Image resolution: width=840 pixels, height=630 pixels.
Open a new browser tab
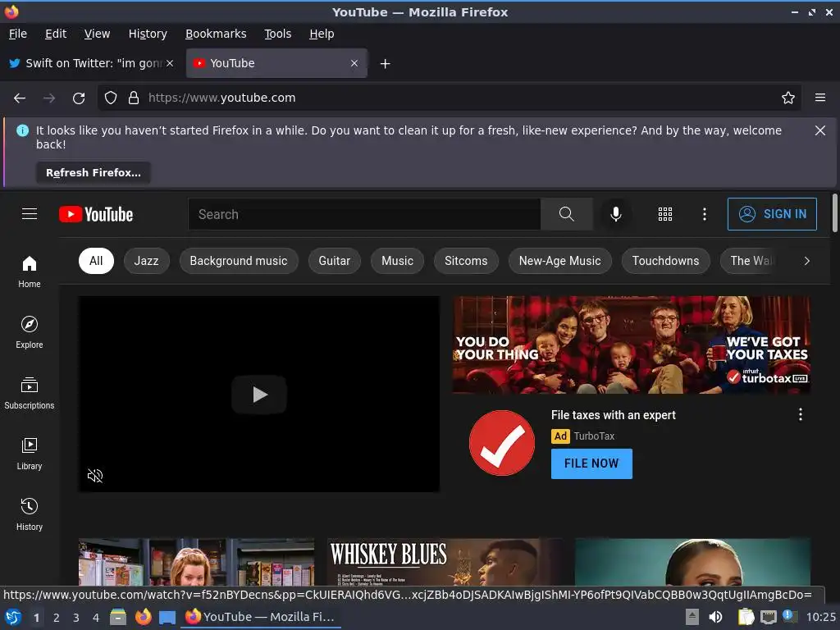tap(386, 64)
